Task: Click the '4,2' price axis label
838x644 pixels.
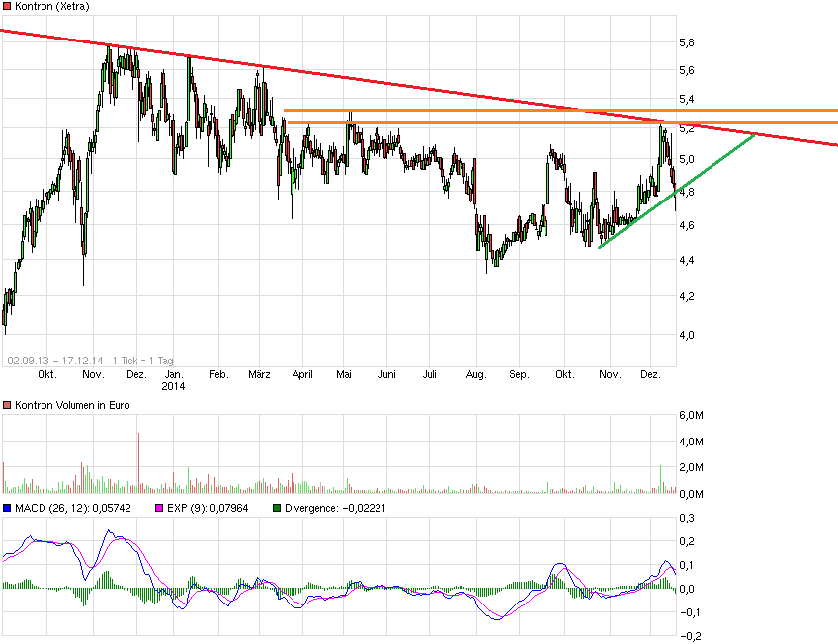Action: click(687, 297)
